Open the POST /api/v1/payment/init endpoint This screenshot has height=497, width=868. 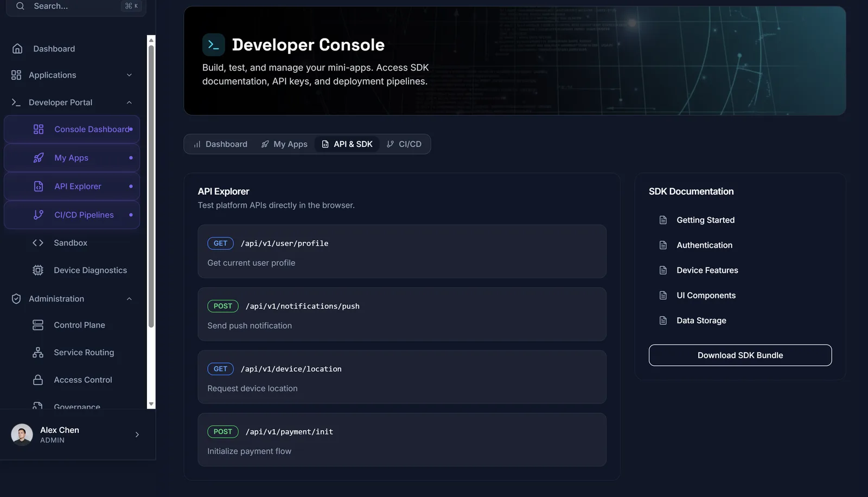coord(402,440)
